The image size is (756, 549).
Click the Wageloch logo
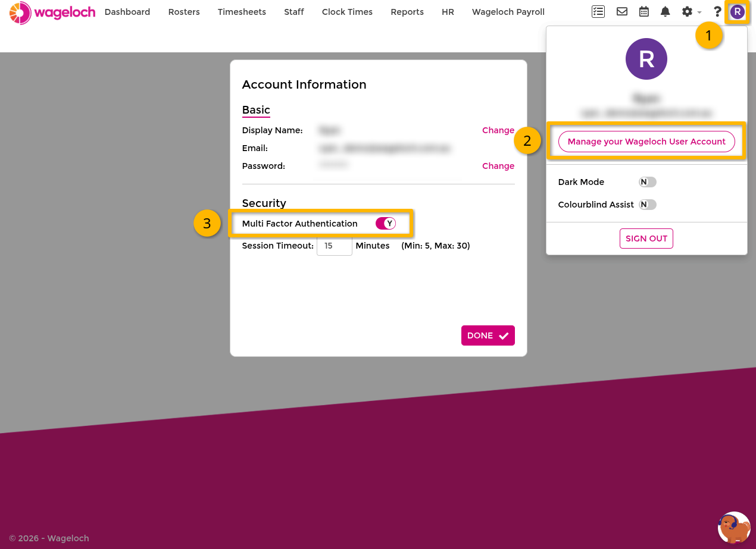point(52,12)
